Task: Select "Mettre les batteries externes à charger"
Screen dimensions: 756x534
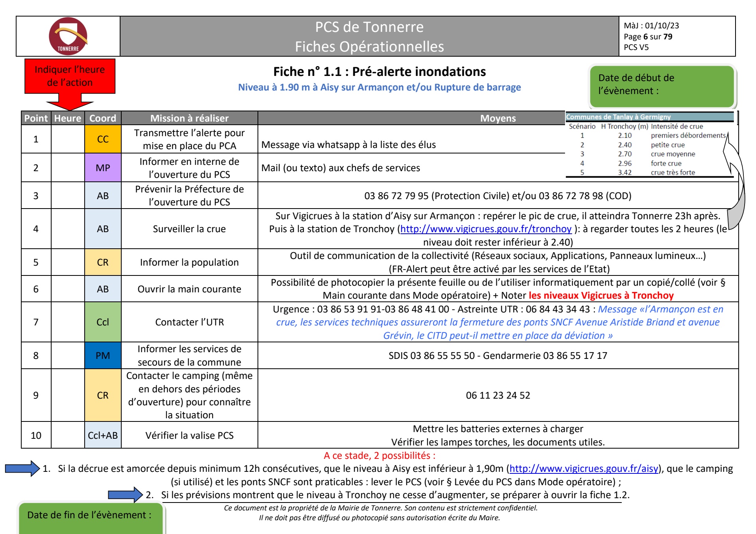Action: [x=498, y=429]
